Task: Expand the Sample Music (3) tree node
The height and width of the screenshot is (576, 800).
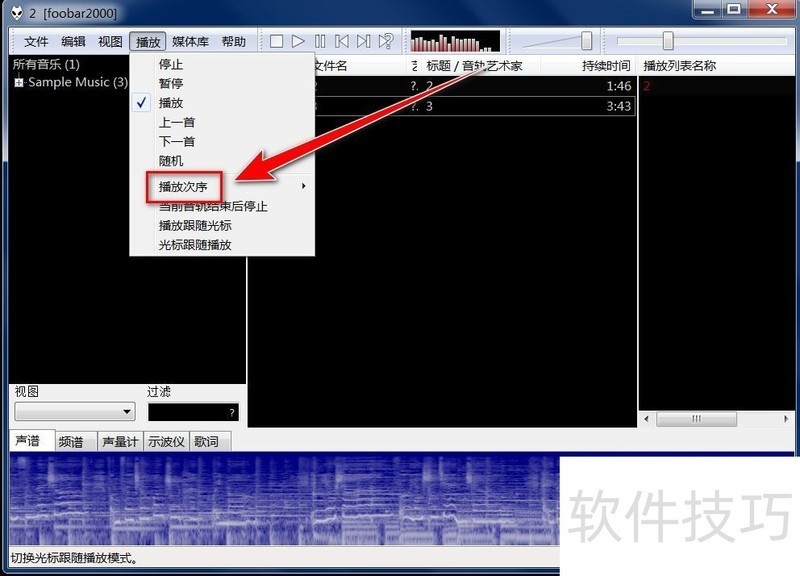Action: pos(19,82)
